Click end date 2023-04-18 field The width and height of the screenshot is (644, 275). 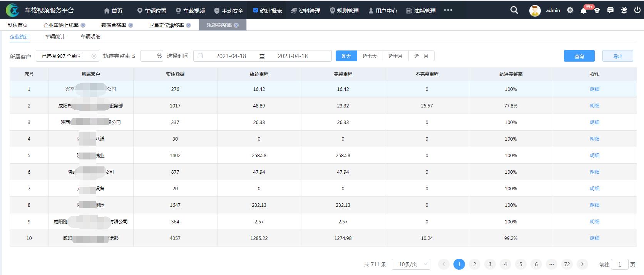click(293, 56)
